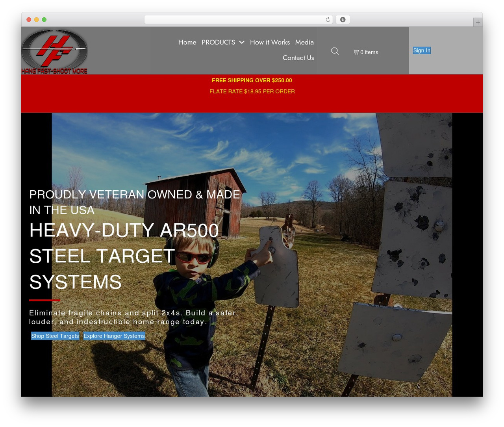Go to the Home menu item
Screen dimensions: 504x427
(x=187, y=42)
